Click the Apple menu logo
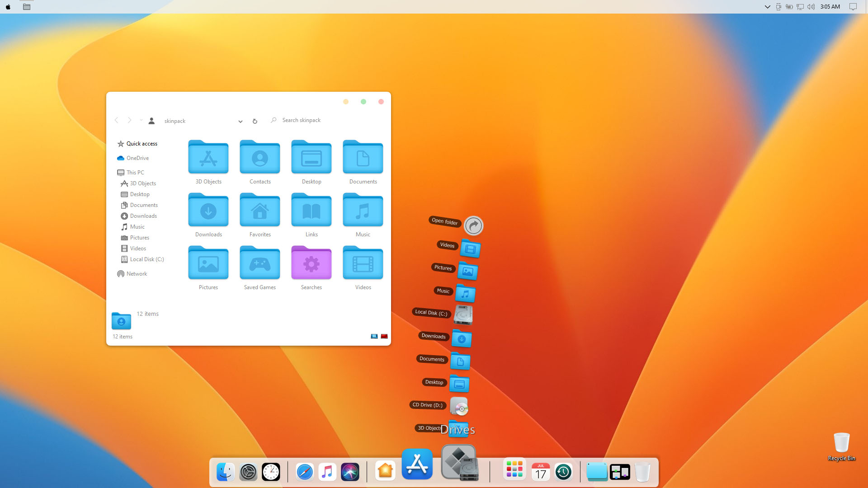This screenshot has height=488, width=868. coord(8,7)
